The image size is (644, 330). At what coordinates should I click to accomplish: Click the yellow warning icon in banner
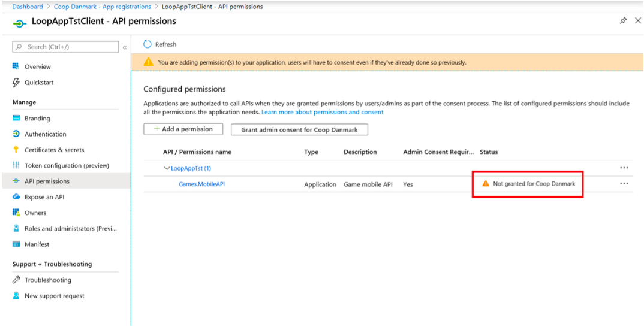click(x=148, y=62)
